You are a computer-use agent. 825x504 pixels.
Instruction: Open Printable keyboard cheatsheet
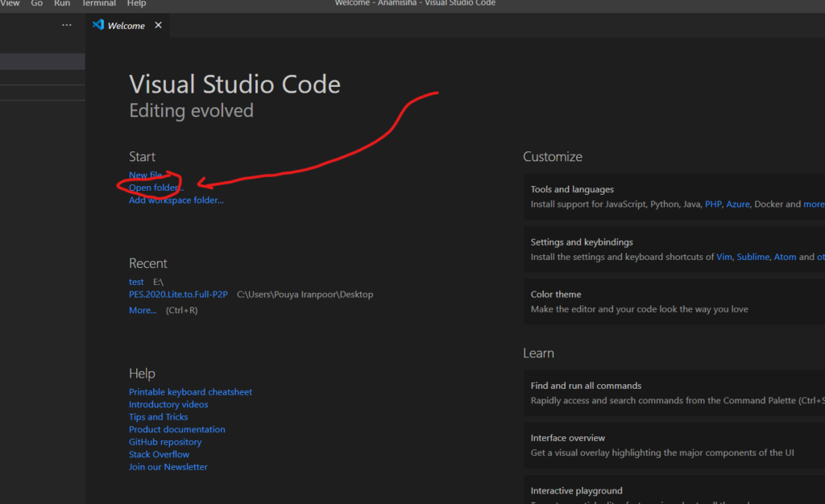[190, 392]
